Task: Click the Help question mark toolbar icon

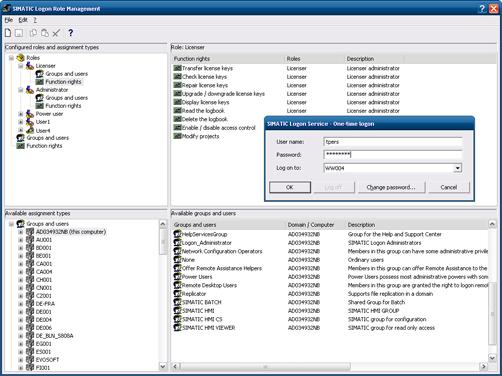Action: click(71, 33)
